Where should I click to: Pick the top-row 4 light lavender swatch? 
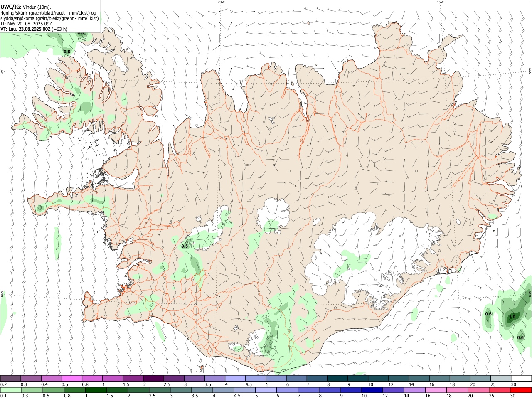click(235, 378)
